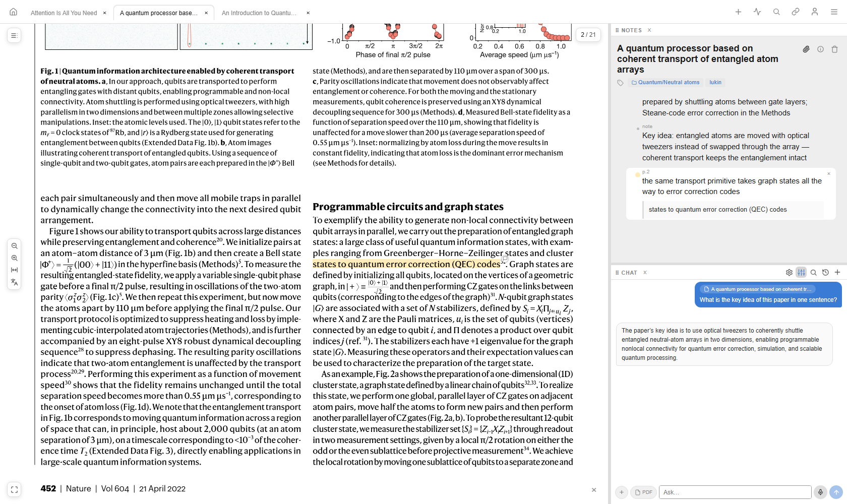
Task: Enter fullscreen reading mode
Action: 14,489
